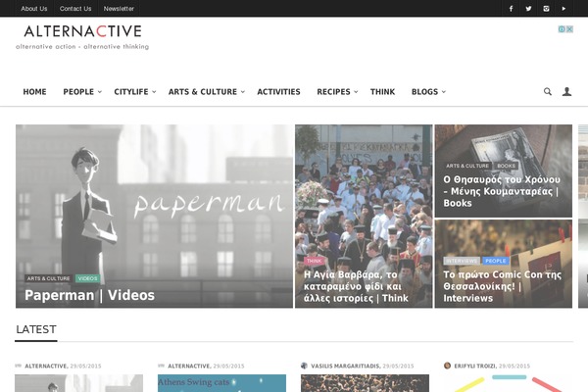The image size is (588, 392).
Task: Close the advertisement with X icon
Action: 569,29
